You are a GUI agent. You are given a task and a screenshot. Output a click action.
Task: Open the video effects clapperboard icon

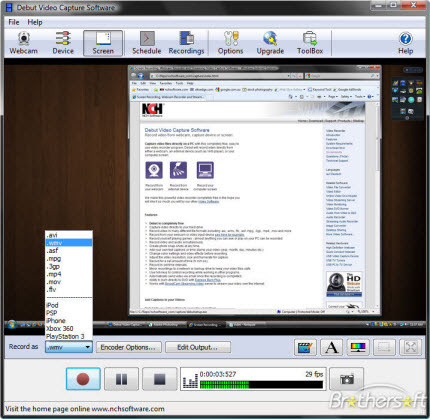305,347
